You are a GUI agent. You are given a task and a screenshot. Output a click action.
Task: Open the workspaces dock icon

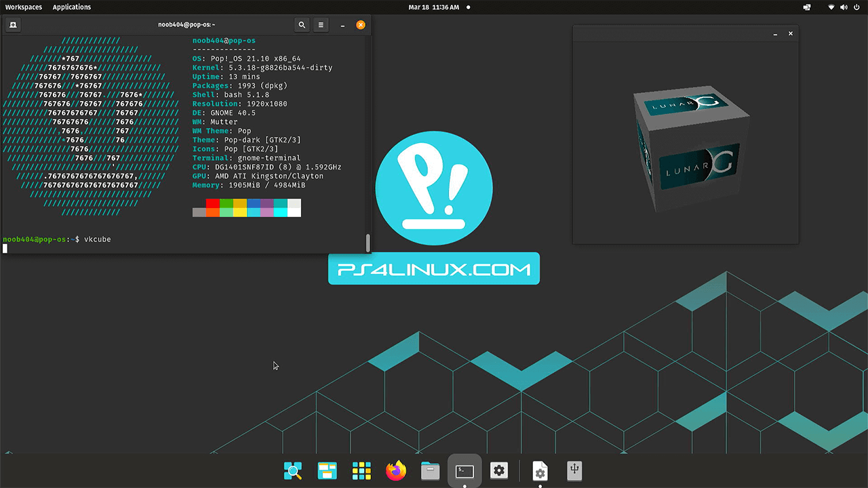[328, 470]
